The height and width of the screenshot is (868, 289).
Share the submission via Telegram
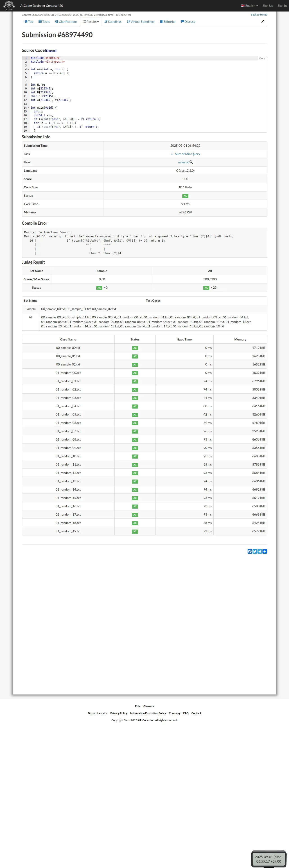[260, 551]
